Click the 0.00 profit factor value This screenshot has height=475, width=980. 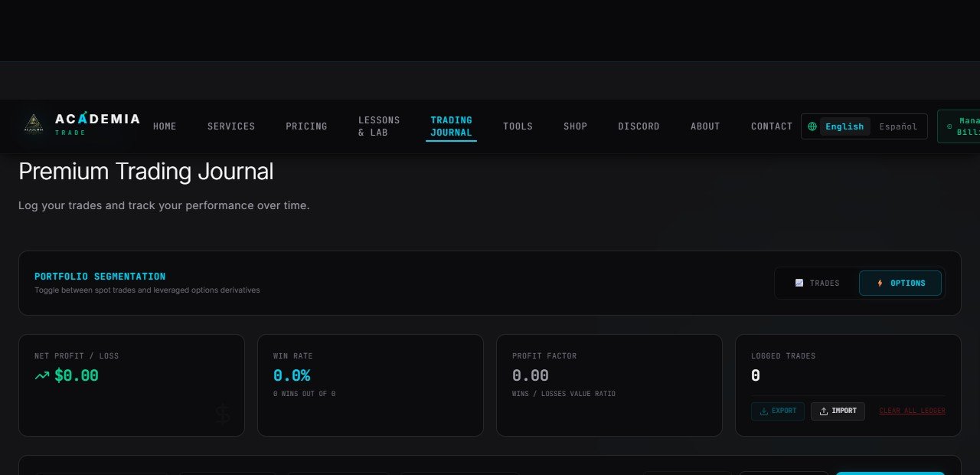pos(531,375)
